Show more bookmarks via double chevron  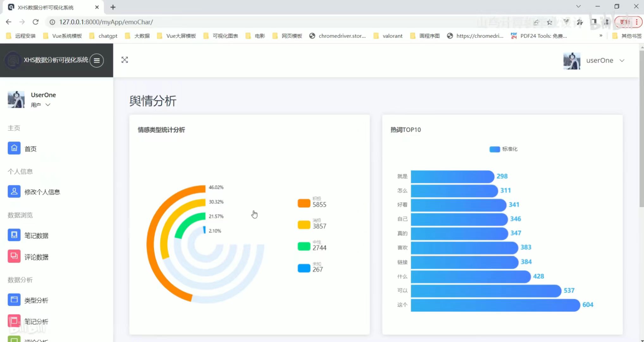coord(601,36)
